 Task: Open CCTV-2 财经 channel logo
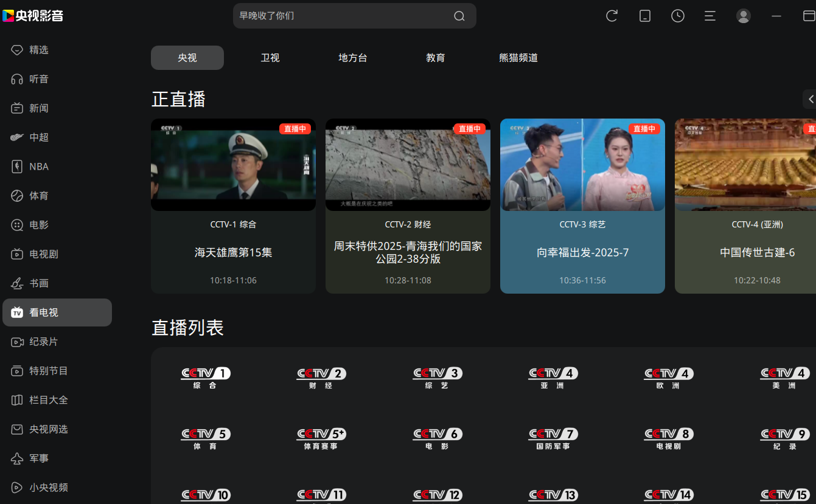click(321, 378)
